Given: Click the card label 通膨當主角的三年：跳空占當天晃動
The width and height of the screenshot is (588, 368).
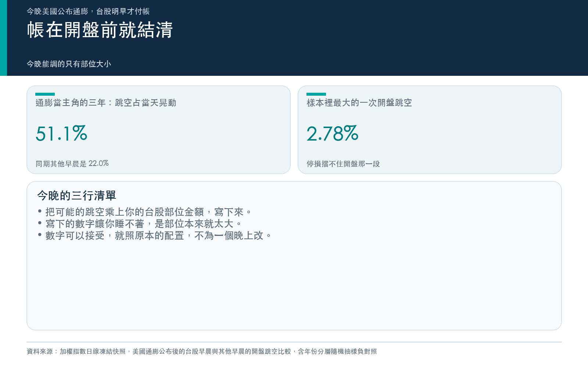Looking at the screenshot, I should point(106,103).
